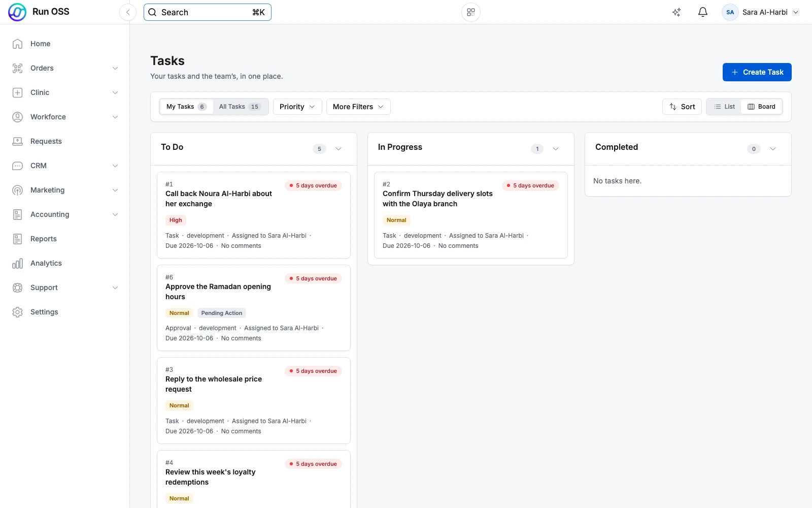Collapse the To Do column
The width and height of the screenshot is (812, 508).
pos(339,149)
